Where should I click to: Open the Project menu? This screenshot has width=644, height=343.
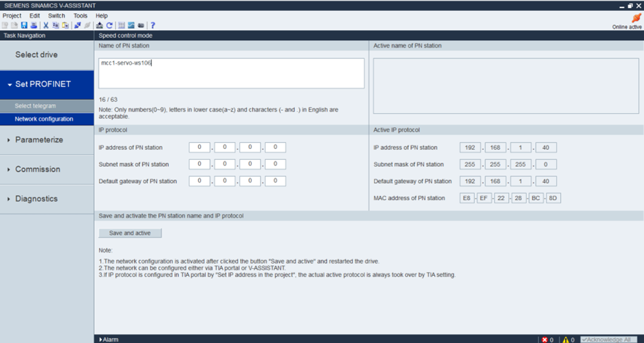tap(12, 16)
